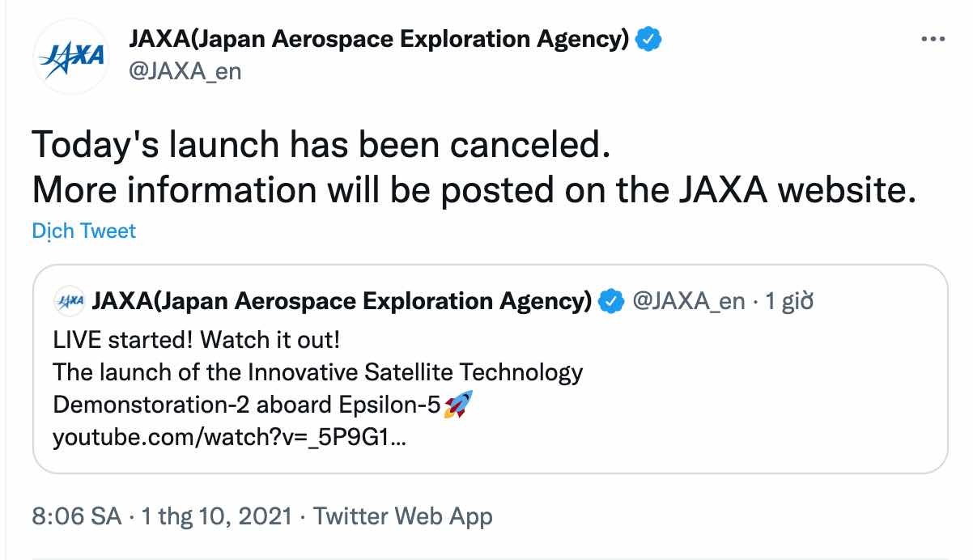Click the Twitter Web App source label
Screen dimensions: 973x560
pyautogui.click(x=402, y=516)
